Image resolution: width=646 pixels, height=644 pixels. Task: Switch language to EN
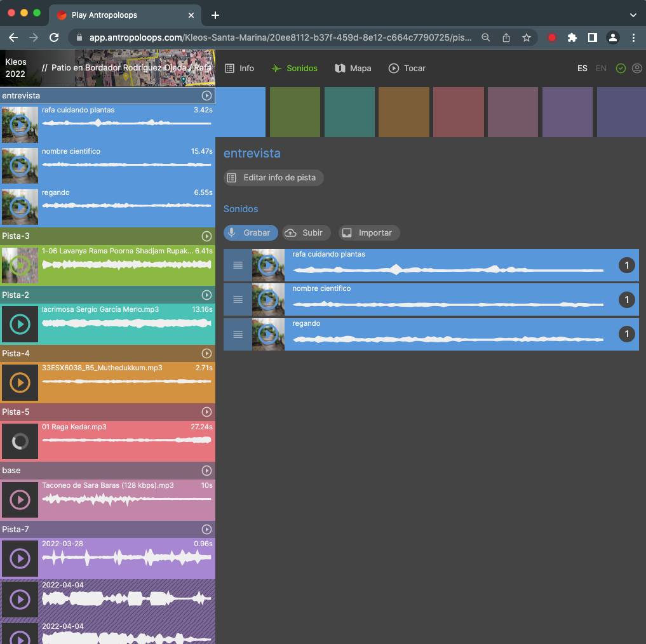click(x=601, y=69)
